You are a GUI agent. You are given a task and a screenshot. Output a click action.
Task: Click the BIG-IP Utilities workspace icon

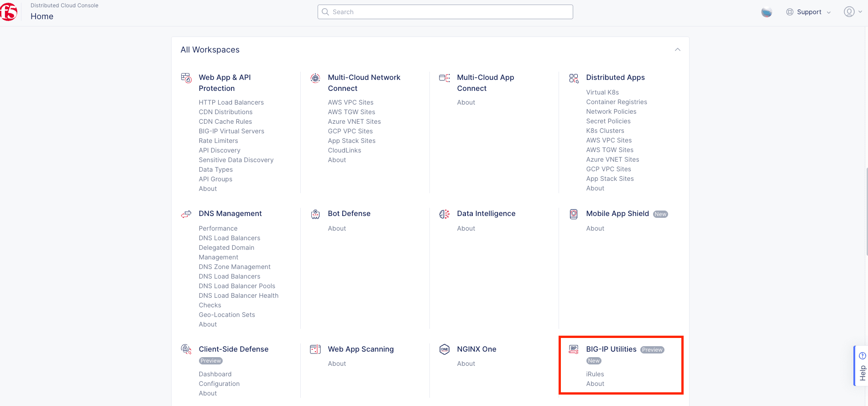(574, 349)
